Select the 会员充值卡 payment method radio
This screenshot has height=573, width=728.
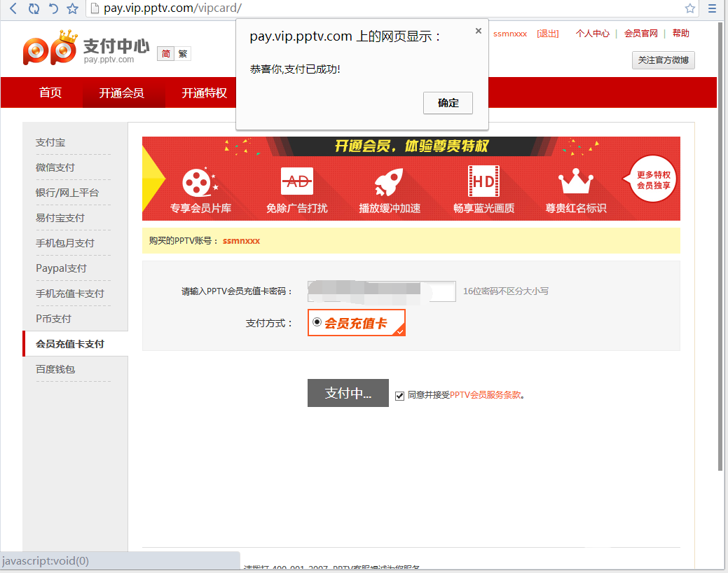tap(317, 322)
